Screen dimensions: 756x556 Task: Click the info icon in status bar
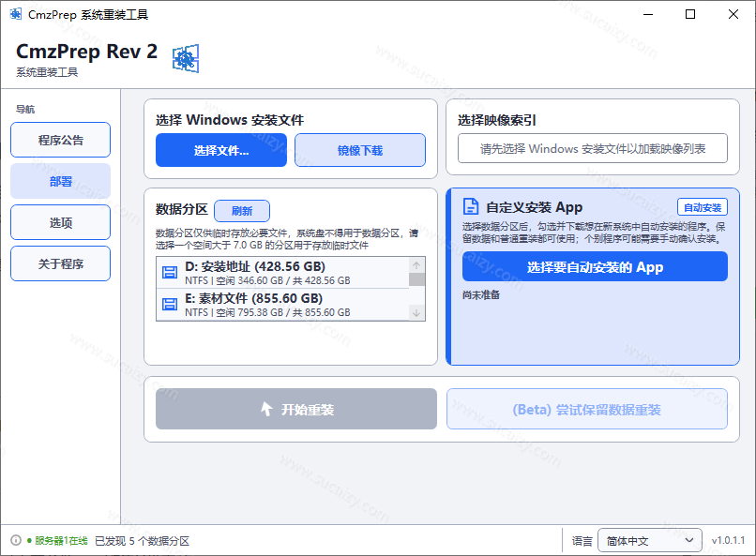coord(16,540)
